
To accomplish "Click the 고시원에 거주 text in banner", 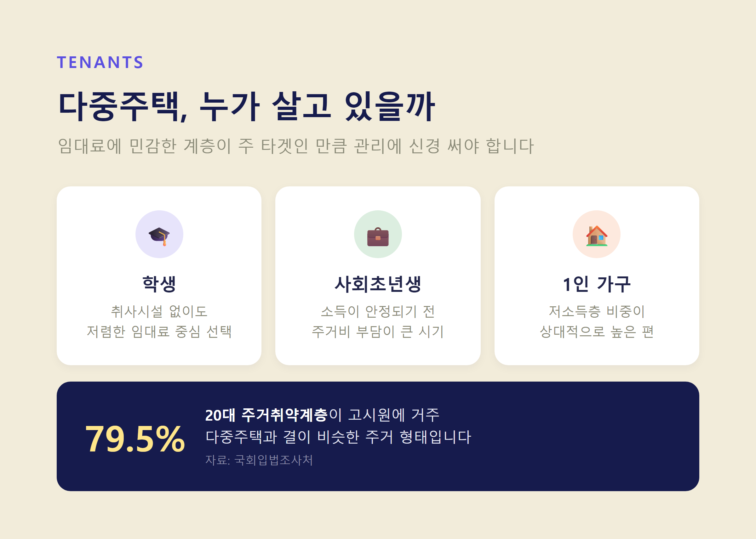I will 393,415.
